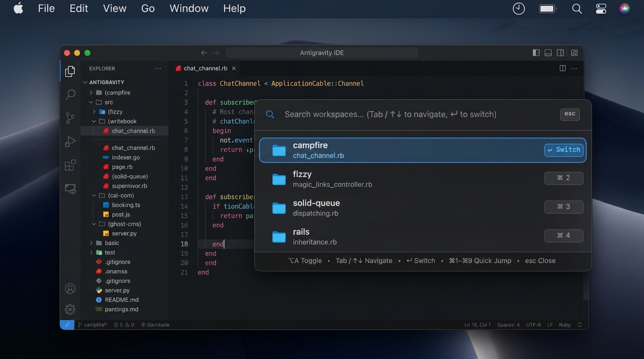Screen dimensions: 644x359
Task: Open booking.ts in the Explorer tree
Action: click(125, 205)
